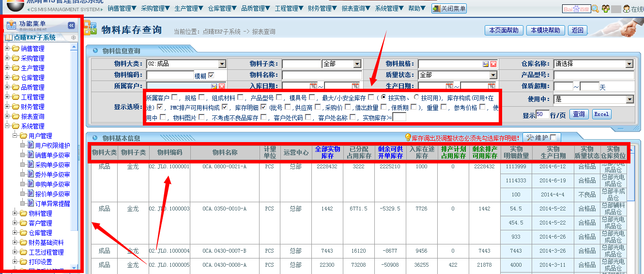This screenshot has height=274, width=644.
Task: Uncheck the 库存明细 display option
Action: (x=263, y=107)
